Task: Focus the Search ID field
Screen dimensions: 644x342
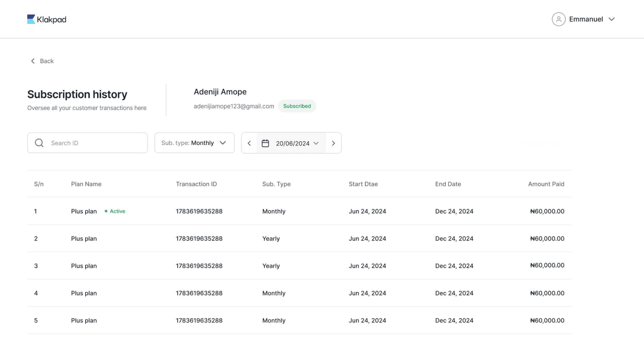Action: pyautogui.click(x=96, y=143)
